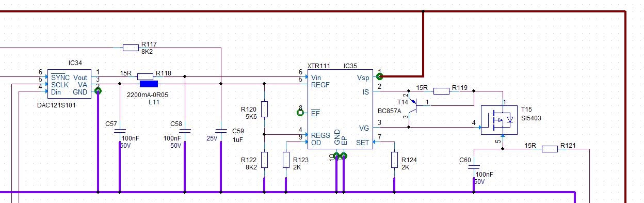This screenshot has width=644, height=203.
Task: Click the "Vsp" pin label on IC35
Action: click(x=363, y=77)
